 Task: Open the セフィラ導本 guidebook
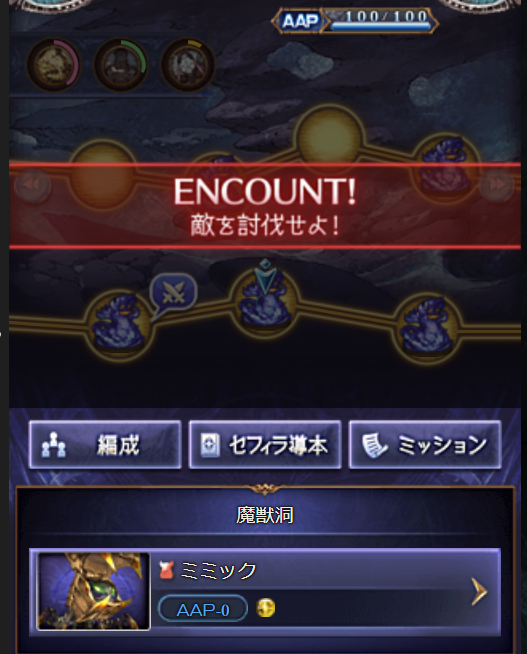coord(265,445)
